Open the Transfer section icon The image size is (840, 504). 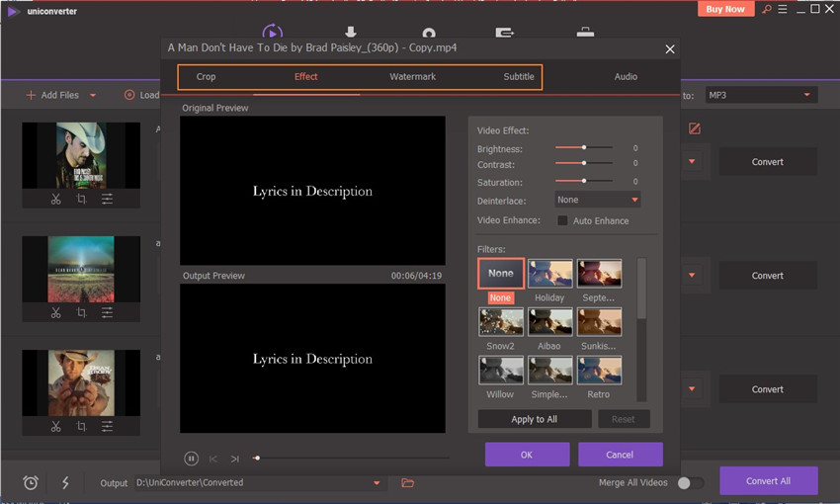pyautogui.click(x=504, y=33)
